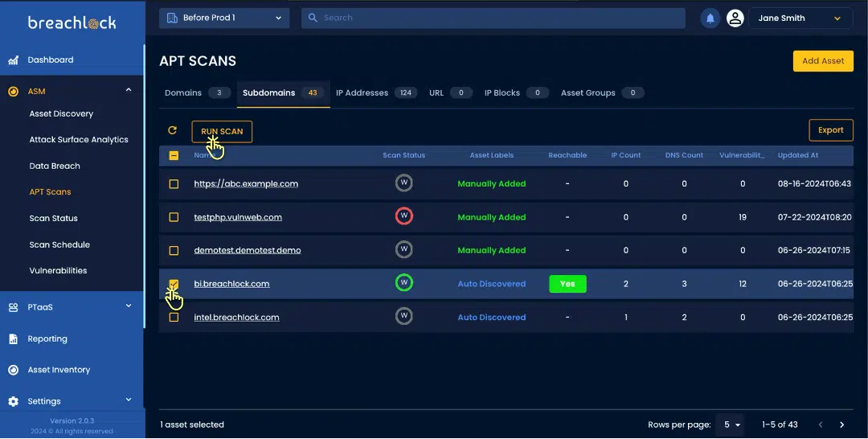
Task: Check the box for testphp.vulnweb.com
Action: click(x=174, y=217)
